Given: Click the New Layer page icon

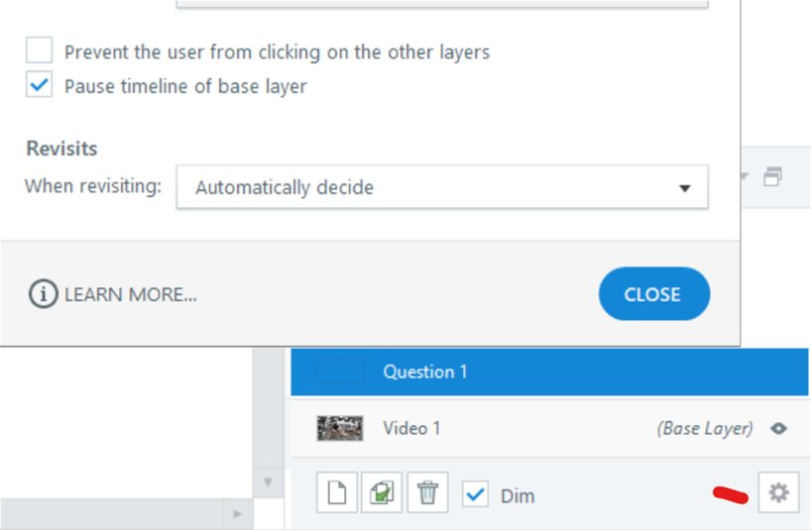Looking at the screenshot, I should pos(337,492).
